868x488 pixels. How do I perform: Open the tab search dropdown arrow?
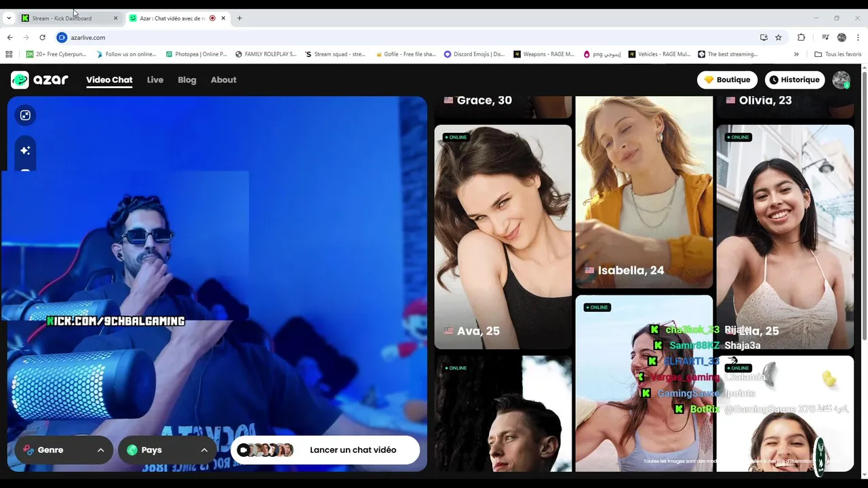[x=9, y=18]
